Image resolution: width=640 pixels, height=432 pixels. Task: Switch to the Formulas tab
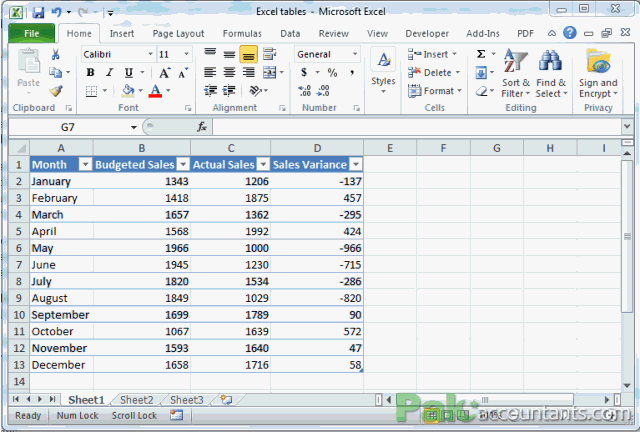[242, 33]
